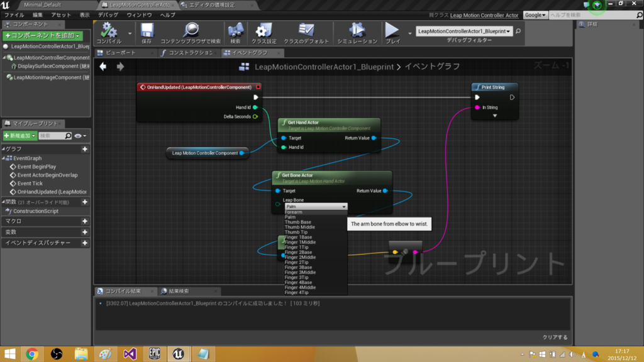Click the debug filter magnifier icon
644x362 pixels.
click(x=518, y=31)
